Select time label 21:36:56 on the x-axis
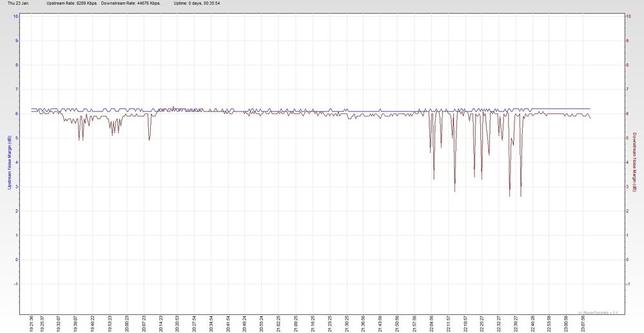 (363, 323)
